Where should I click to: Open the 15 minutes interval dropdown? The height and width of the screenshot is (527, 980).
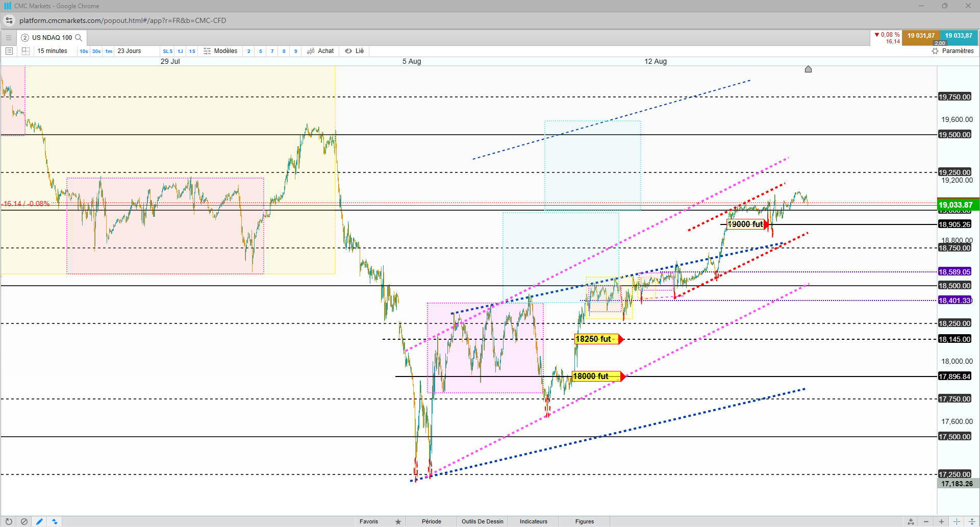pyautogui.click(x=53, y=51)
